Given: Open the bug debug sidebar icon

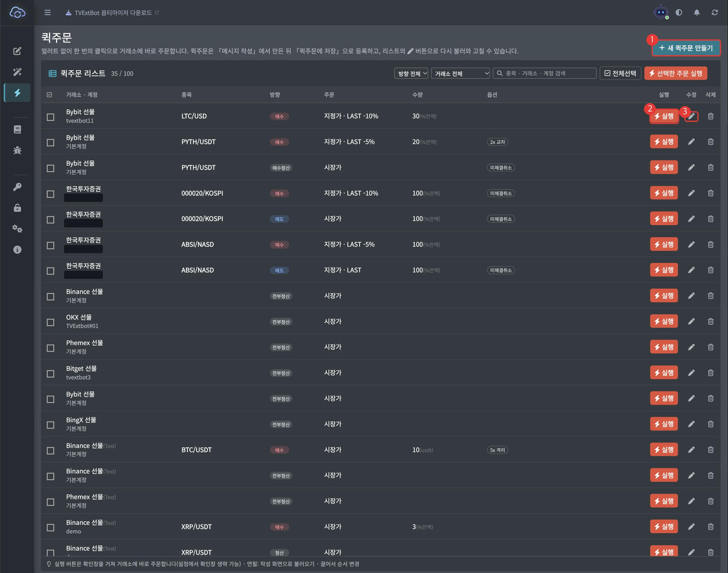Looking at the screenshot, I should tap(17, 150).
